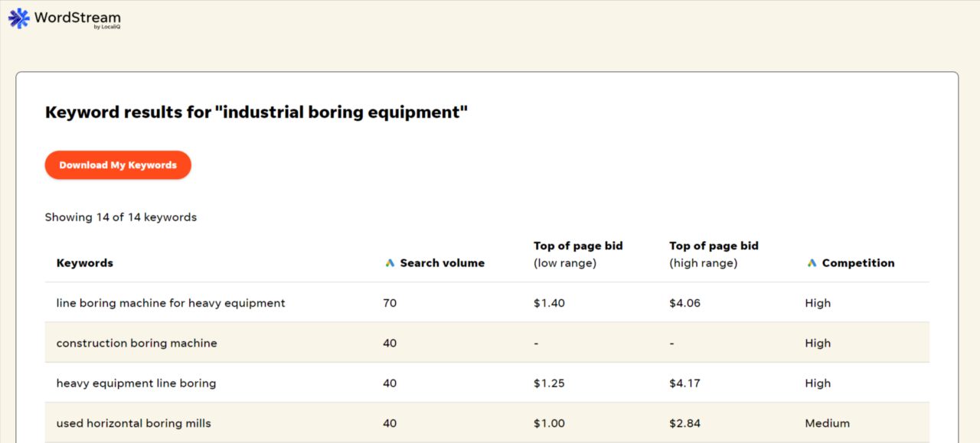The height and width of the screenshot is (443, 980).
Task: Click the $4.17 high range bid
Action: click(x=684, y=383)
